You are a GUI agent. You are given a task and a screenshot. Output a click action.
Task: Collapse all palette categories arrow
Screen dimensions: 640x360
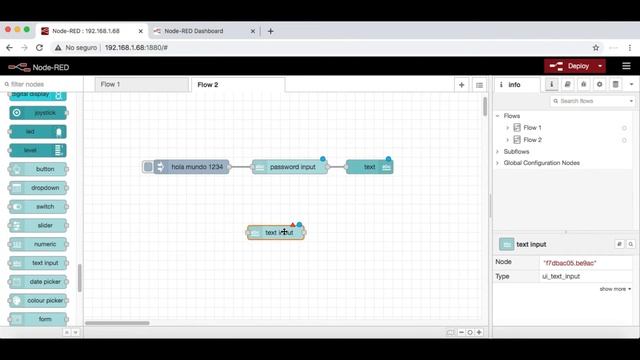click(67, 332)
